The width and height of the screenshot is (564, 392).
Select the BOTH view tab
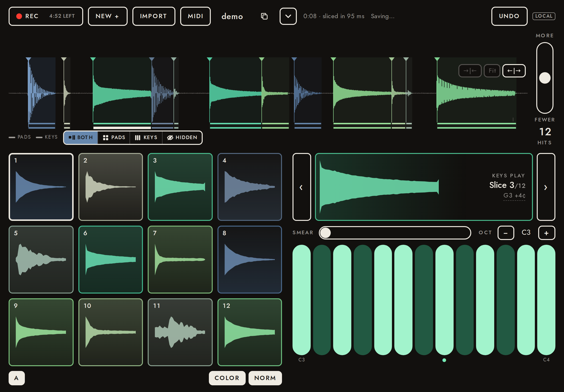click(x=81, y=137)
